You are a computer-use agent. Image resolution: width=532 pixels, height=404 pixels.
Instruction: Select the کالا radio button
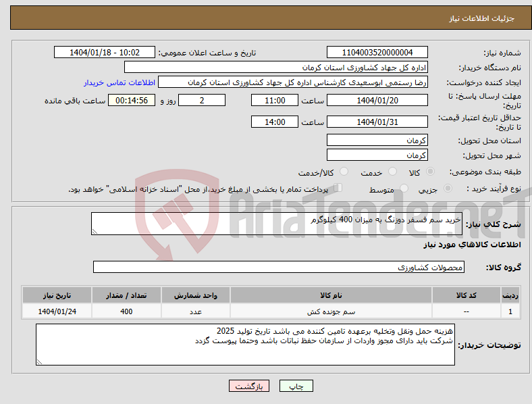[430, 172]
